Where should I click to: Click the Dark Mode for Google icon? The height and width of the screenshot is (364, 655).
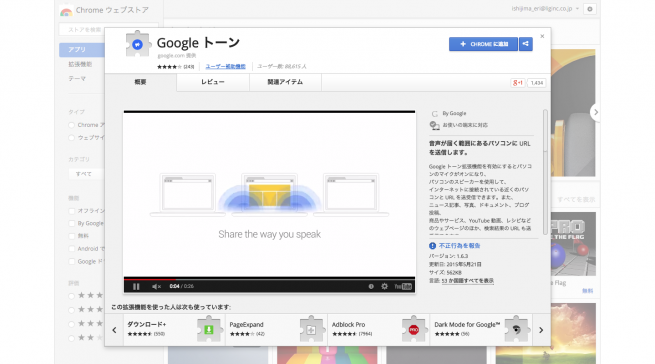pyautogui.click(x=516, y=330)
